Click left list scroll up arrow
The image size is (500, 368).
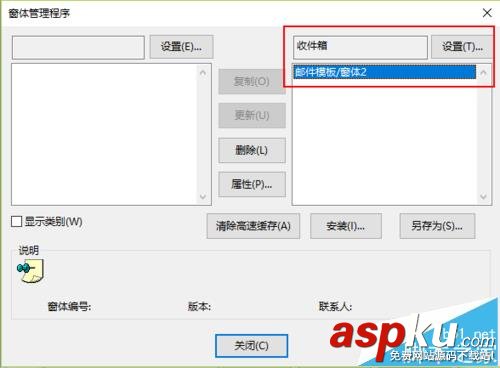(x=203, y=72)
